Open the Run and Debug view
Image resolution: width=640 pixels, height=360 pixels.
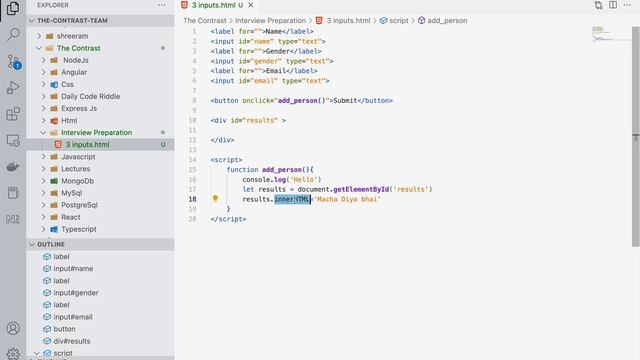[x=13, y=87]
